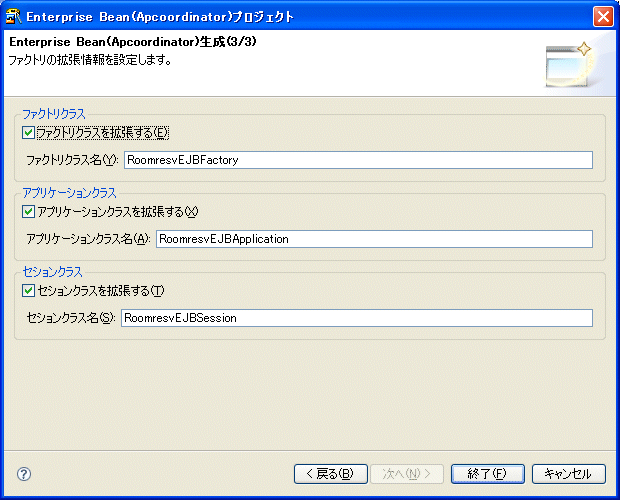This screenshot has width=620, height=500.
Task: Click the セションクラス名 input field
Action: click(357, 318)
